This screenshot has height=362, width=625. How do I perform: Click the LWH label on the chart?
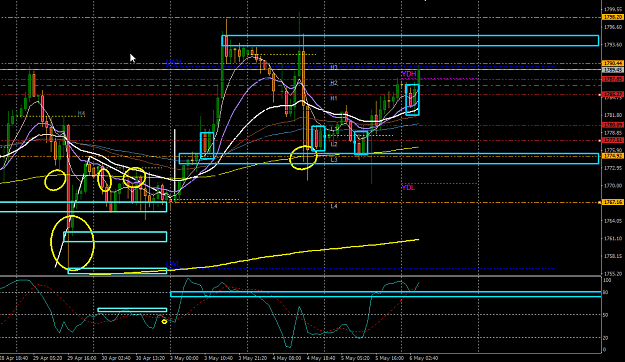tap(174, 62)
